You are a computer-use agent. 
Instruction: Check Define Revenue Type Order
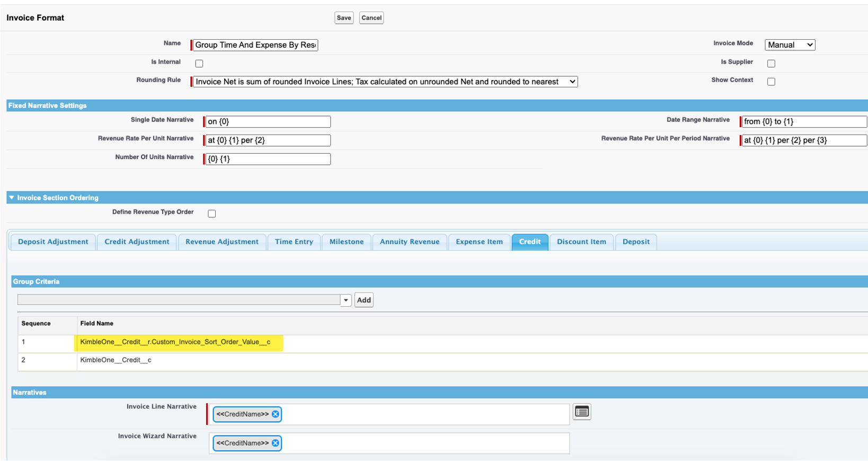[212, 214]
